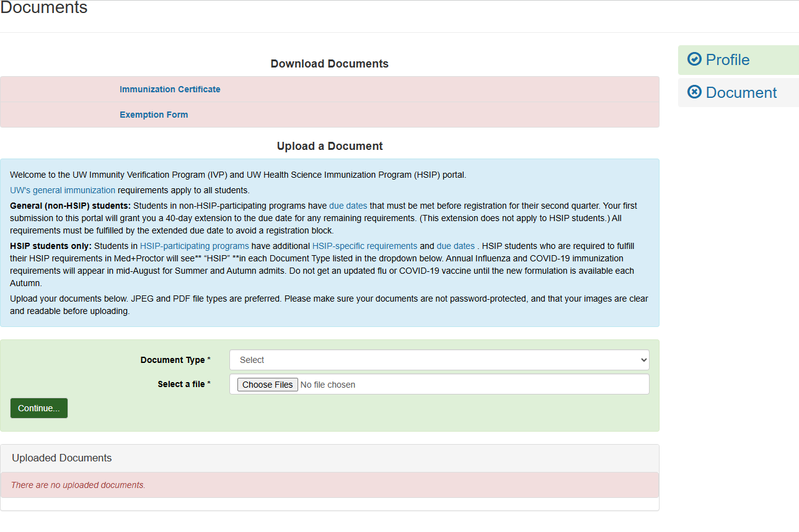Click the green Continue button
Image resolution: width=799 pixels, height=532 pixels.
pos(39,408)
